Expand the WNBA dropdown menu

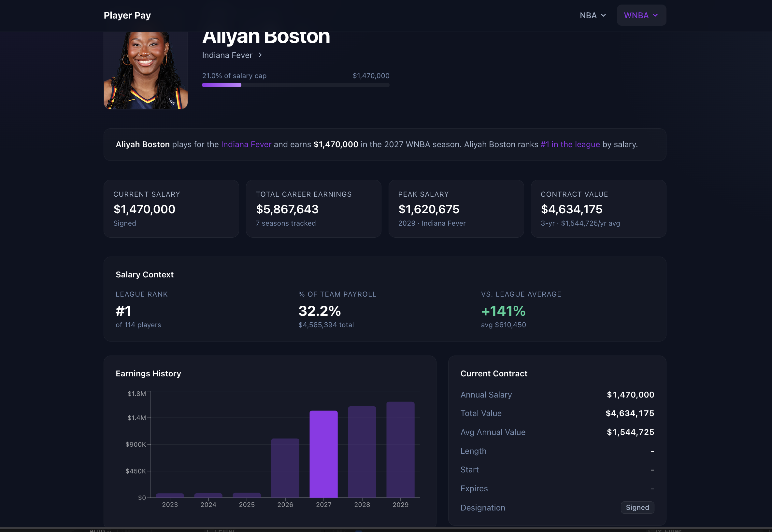point(641,15)
